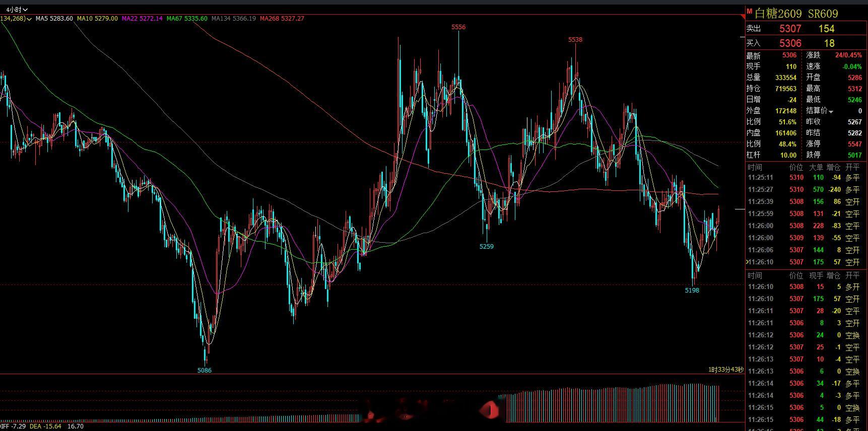Click the bid volume 18
This screenshot has height=431, width=868.
point(829,43)
